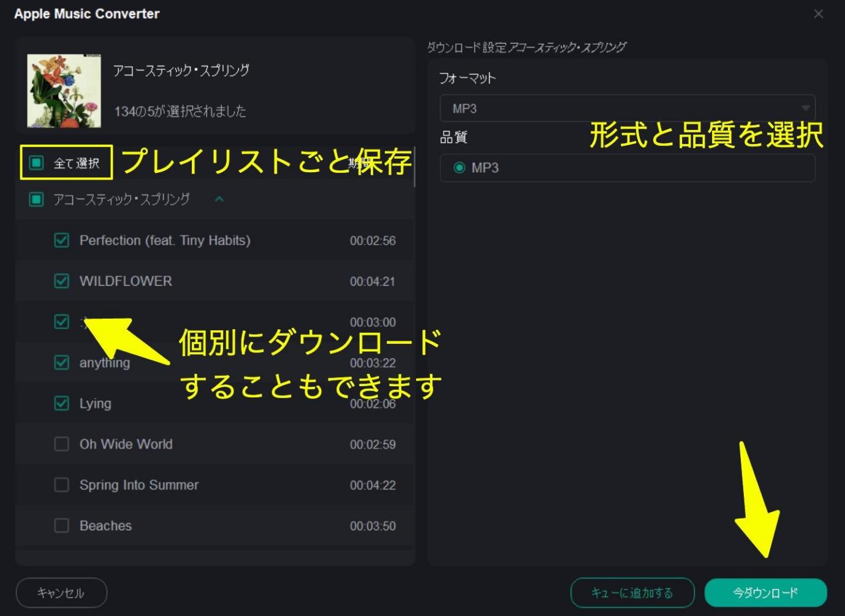The height and width of the screenshot is (616, 845).
Task: Click the Apple Music Converter window title
Action: coord(87,13)
